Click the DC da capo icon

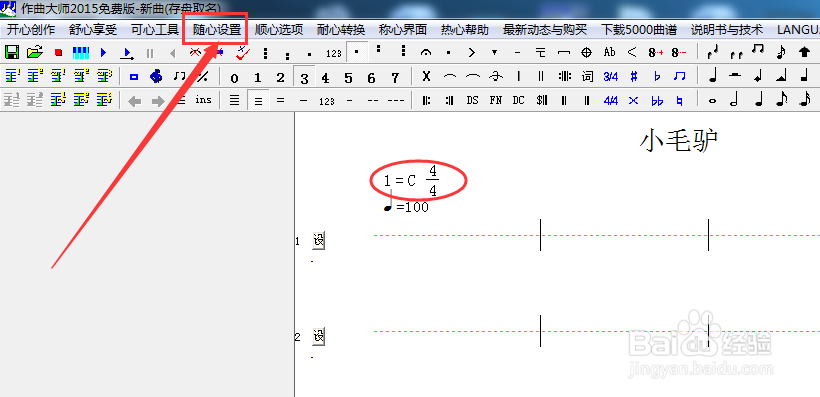coord(518,100)
